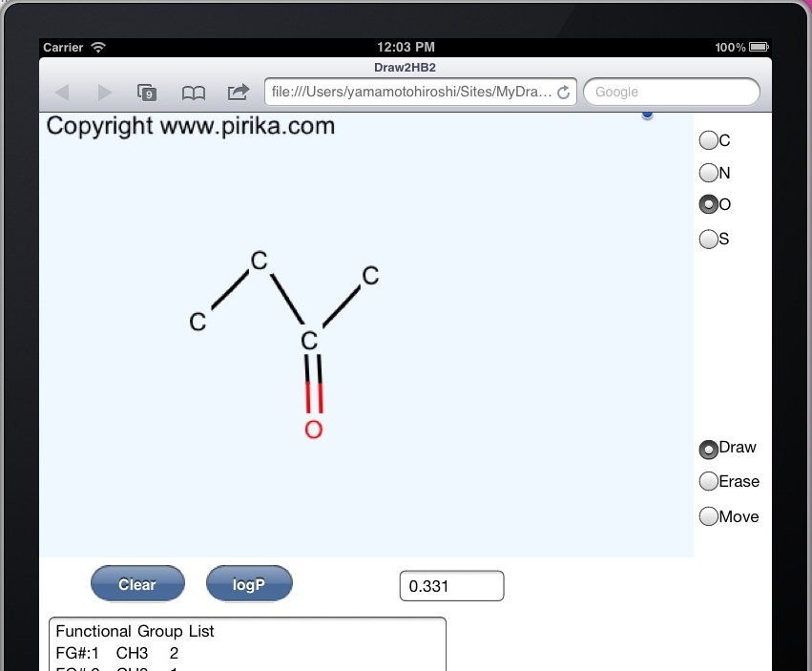Select the S atom radio button
Viewport: 812px width, 671px height.
click(708, 239)
